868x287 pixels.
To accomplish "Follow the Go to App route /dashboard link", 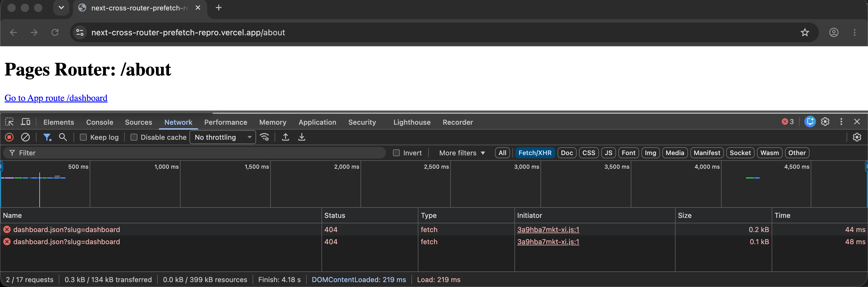I will click(56, 98).
